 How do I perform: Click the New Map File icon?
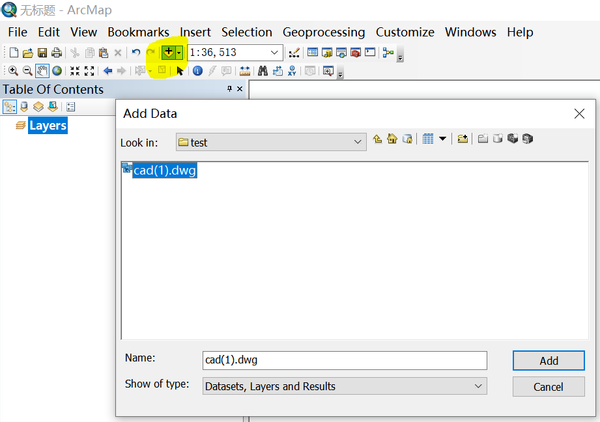(13, 52)
